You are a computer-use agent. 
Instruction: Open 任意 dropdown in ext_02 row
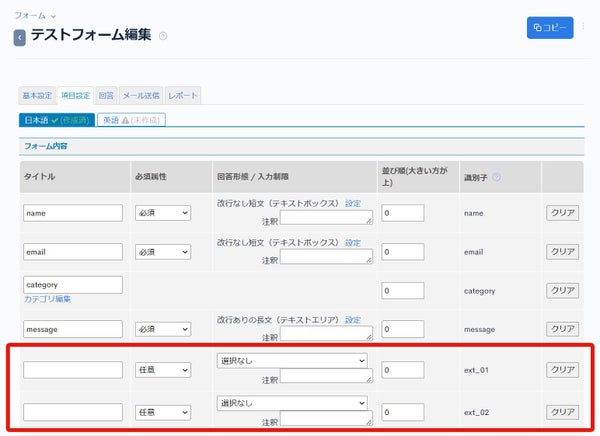coord(163,412)
